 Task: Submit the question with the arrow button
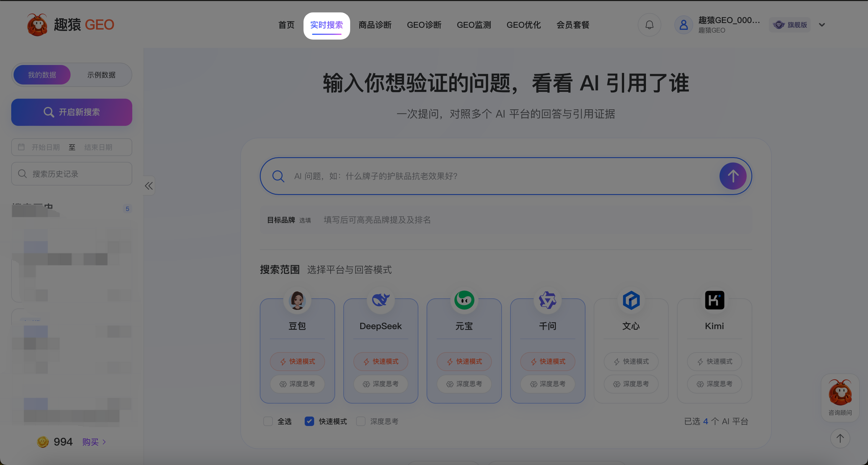(x=733, y=176)
